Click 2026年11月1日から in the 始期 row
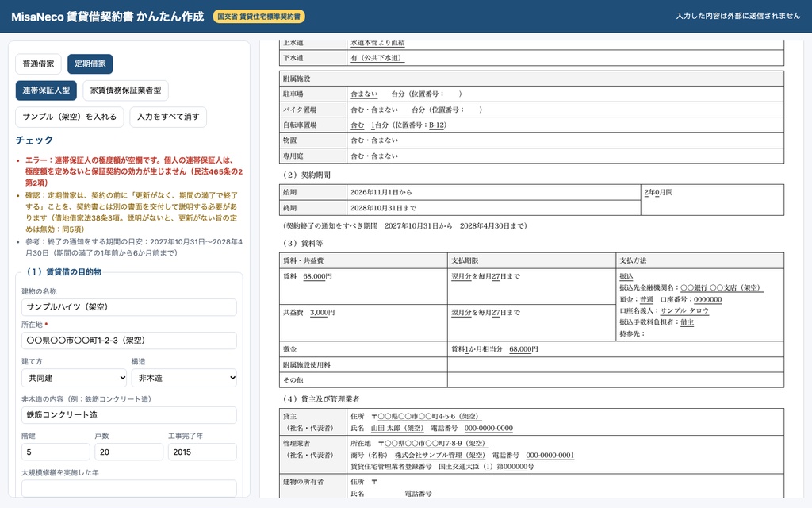 click(381, 192)
